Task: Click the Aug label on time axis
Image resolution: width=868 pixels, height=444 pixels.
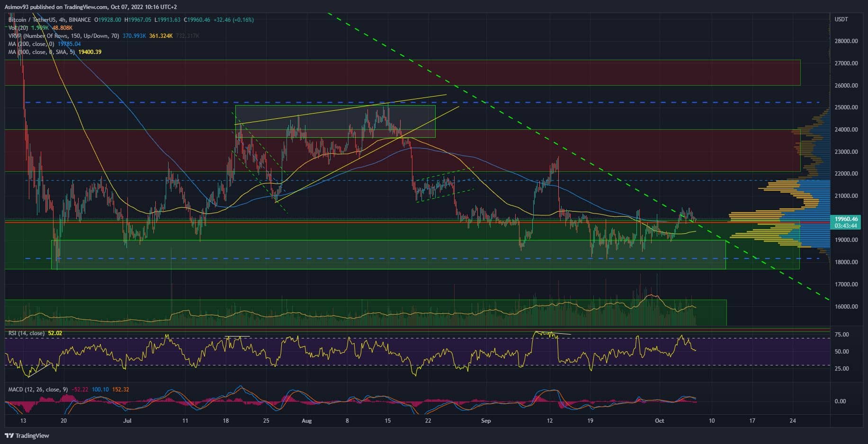Action: click(307, 421)
